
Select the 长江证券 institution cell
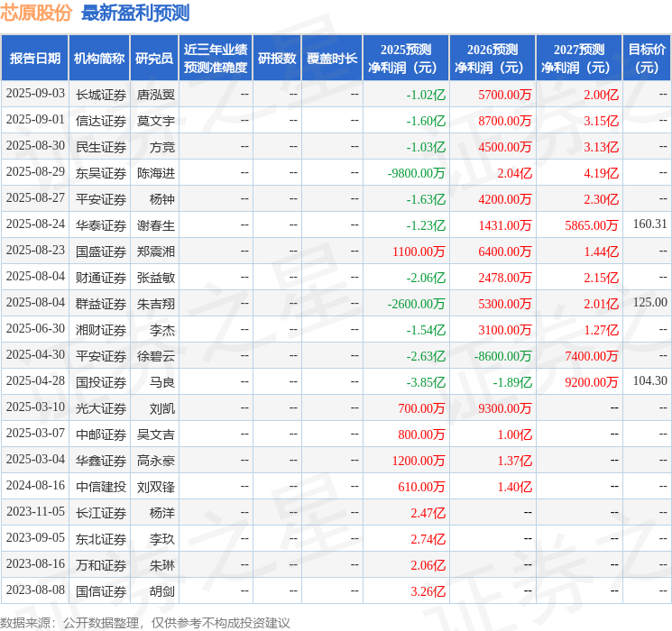tap(101, 513)
